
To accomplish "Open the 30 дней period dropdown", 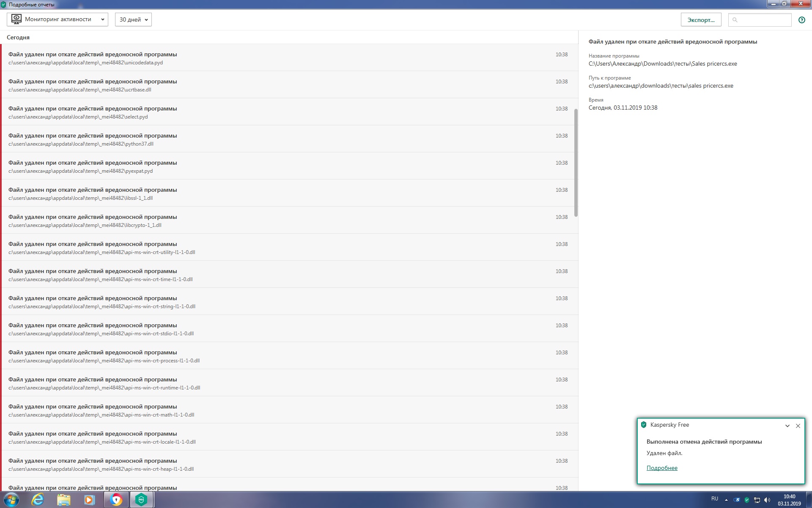I will (x=133, y=19).
